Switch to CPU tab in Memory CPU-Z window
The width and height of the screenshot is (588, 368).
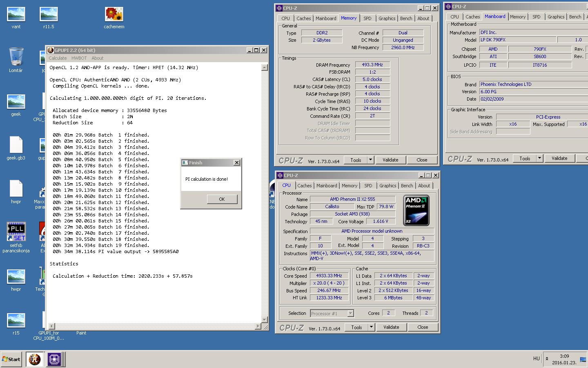pos(285,18)
